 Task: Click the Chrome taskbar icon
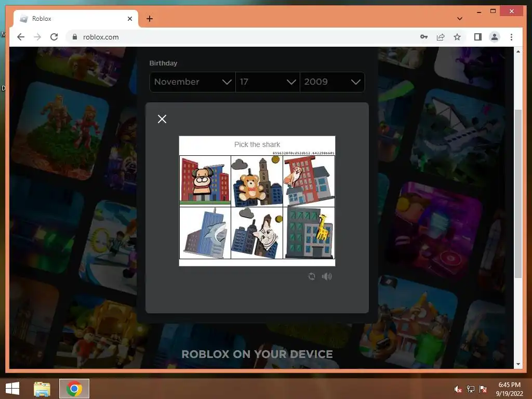pyautogui.click(x=74, y=389)
